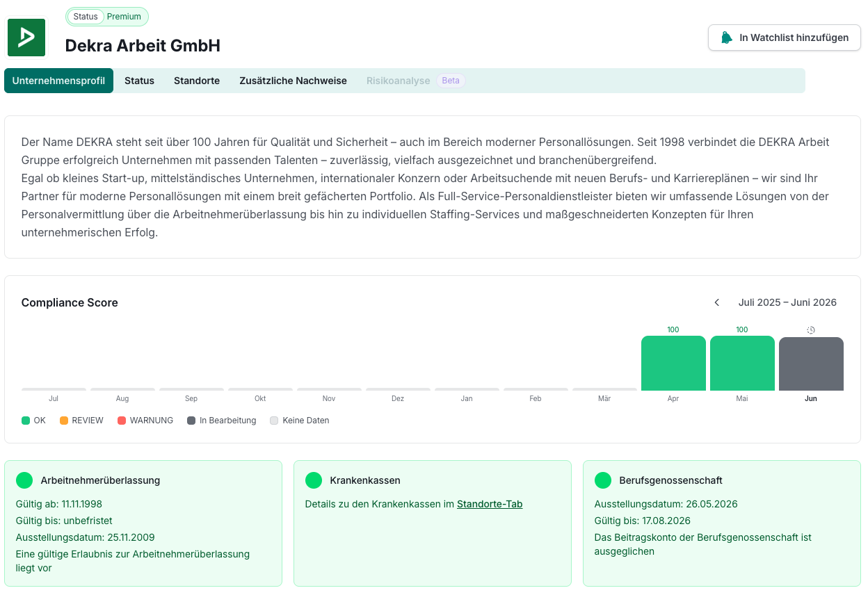868x595 pixels.
Task: Click the WARNUNG red legend swatch
Action: 122,421
